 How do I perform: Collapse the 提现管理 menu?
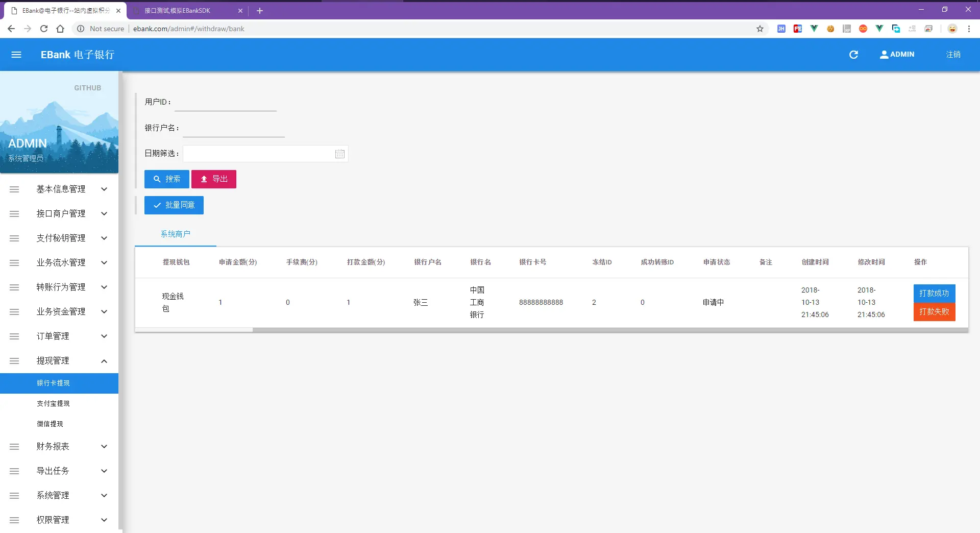(59, 361)
